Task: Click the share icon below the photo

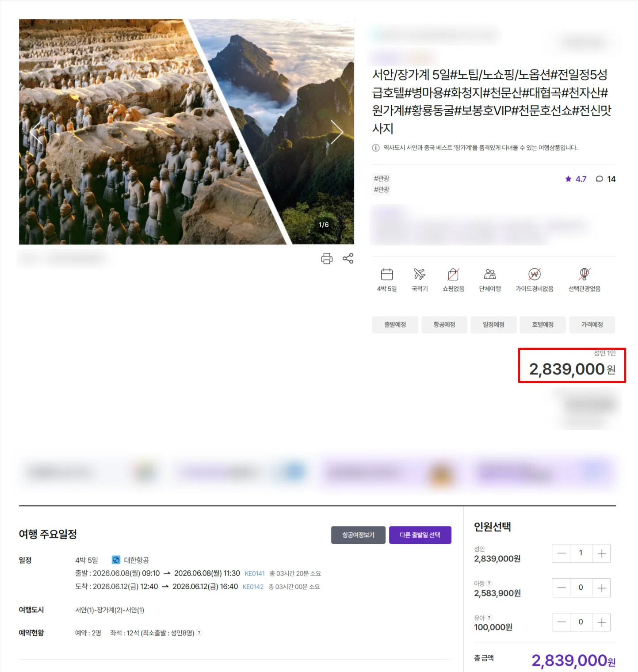Action: 348,258
